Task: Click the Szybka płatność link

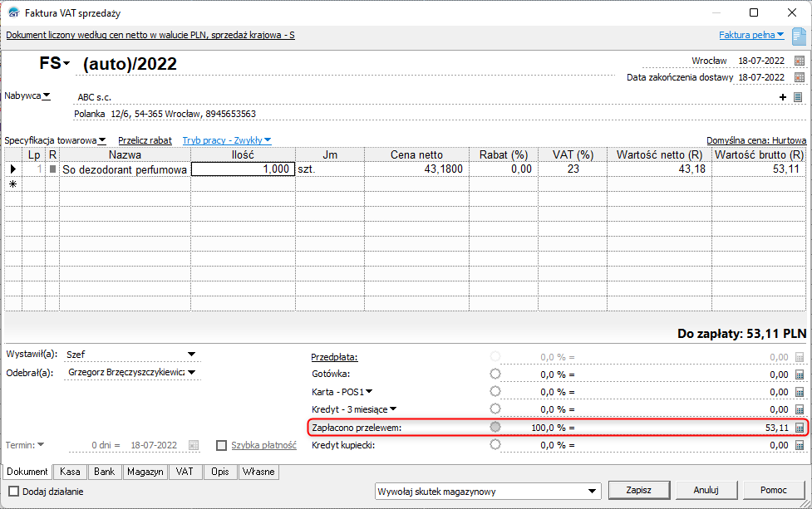Action: [x=263, y=445]
